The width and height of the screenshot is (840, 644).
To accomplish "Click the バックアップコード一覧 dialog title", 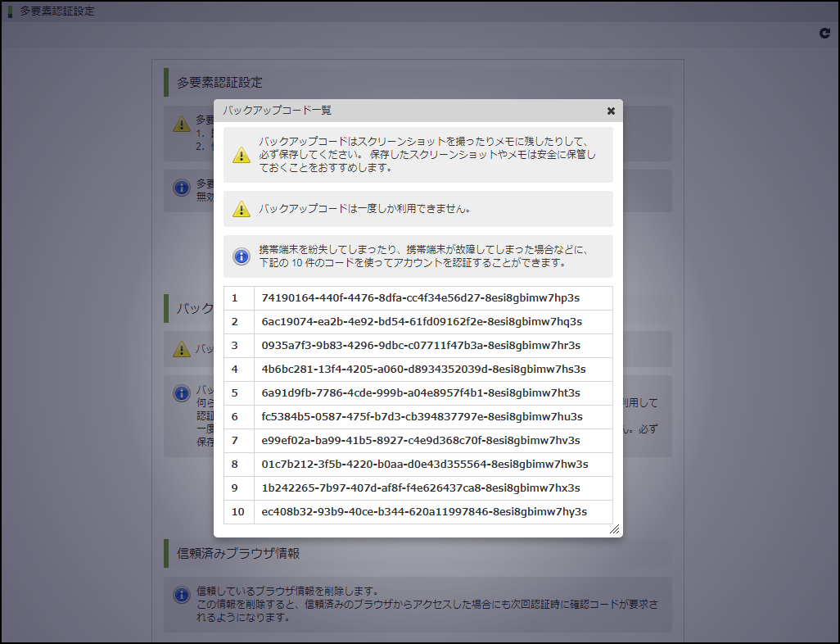I will click(x=277, y=111).
